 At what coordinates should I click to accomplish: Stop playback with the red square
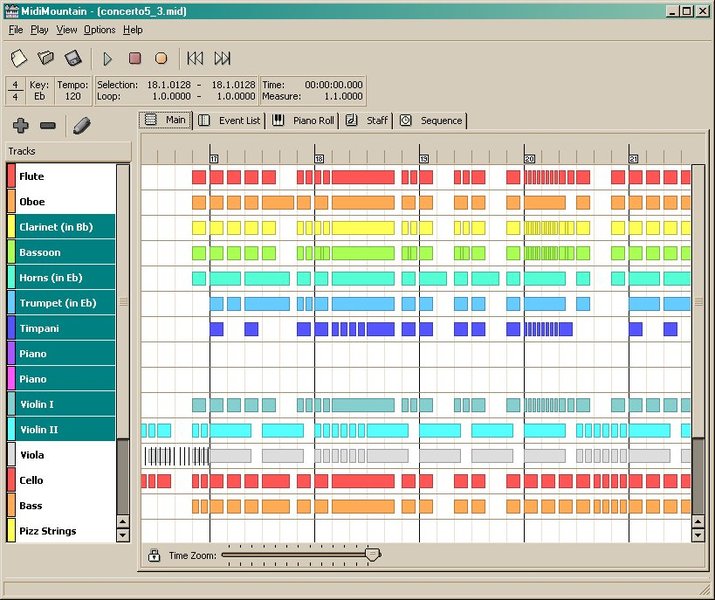click(x=135, y=58)
